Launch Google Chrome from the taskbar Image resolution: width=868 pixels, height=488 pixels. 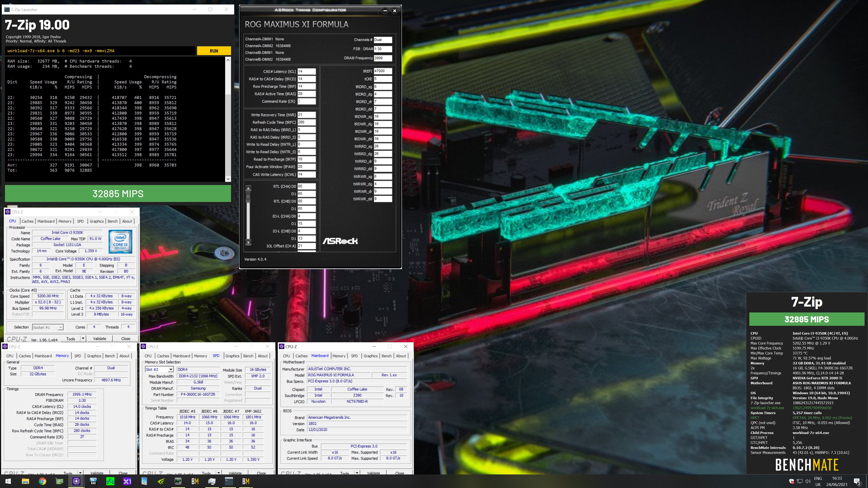(x=42, y=481)
